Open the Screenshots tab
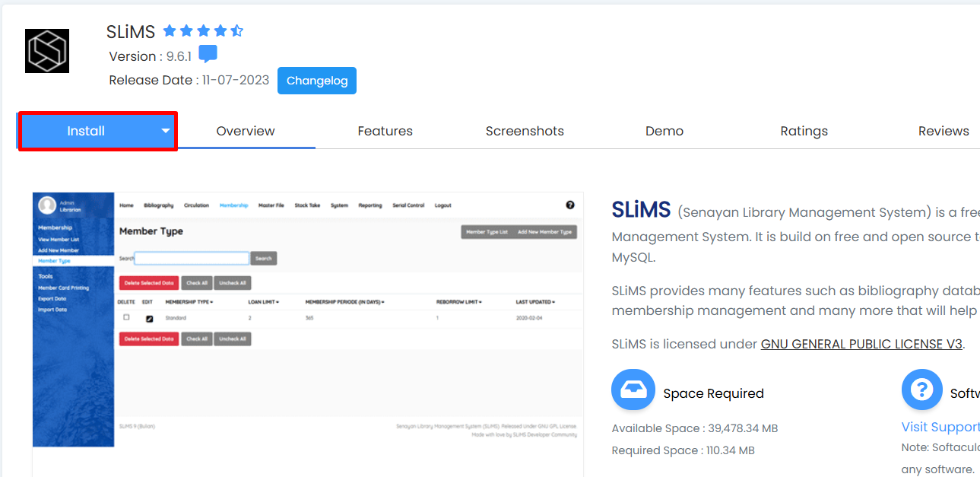 click(x=525, y=131)
